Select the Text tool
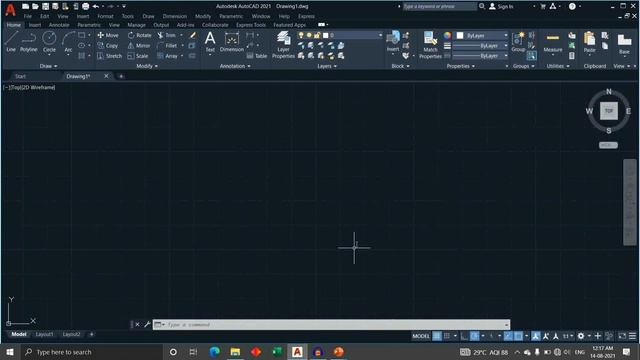Image resolution: width=640 pixels, height=360 pixels. [210, 42]
